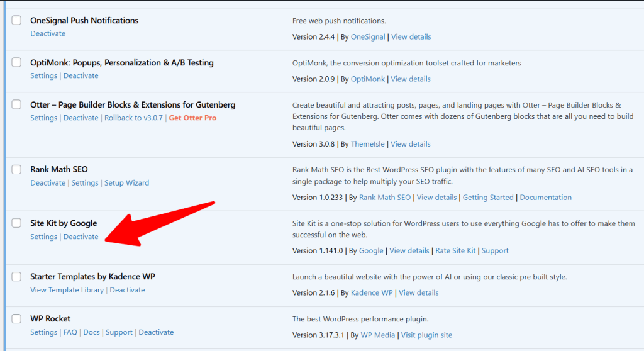Check the WP Rocket plugin checkbox

point(16,318)
